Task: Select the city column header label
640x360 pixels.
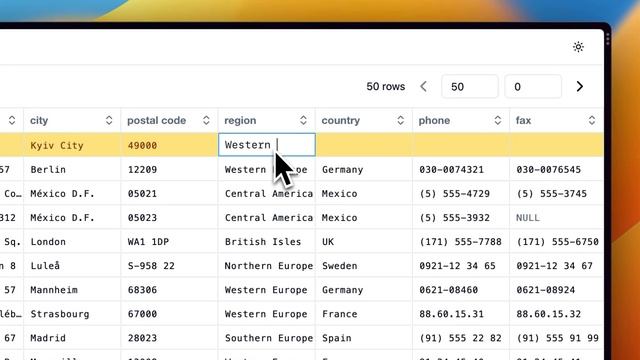Action: (39, 120)
